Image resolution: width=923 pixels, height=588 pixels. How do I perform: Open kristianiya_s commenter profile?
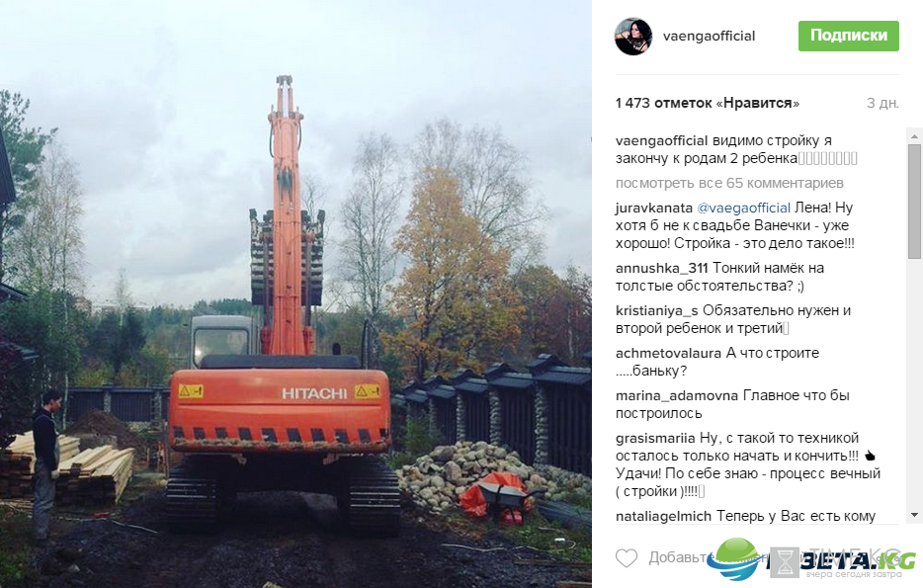click(657, 310)
